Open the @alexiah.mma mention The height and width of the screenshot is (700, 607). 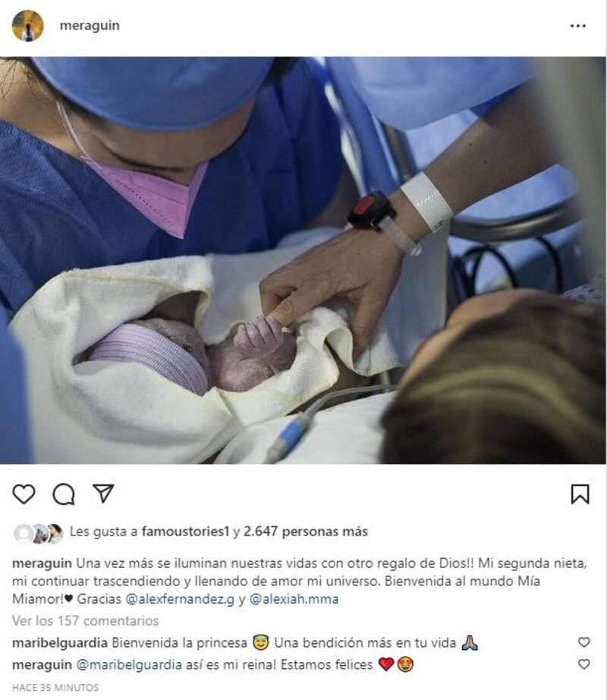pyautogui.click(x=294, y=599)
